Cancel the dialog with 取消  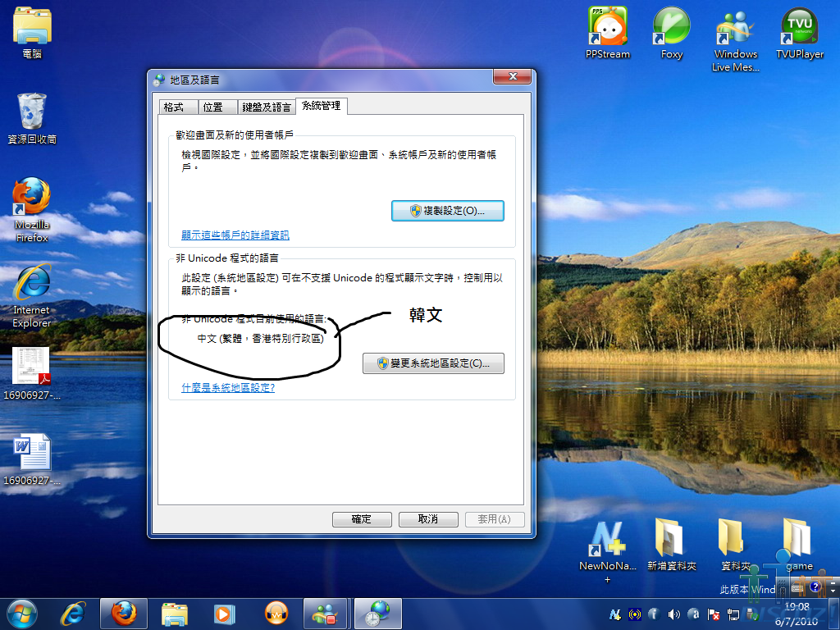[x=428, y=519]
